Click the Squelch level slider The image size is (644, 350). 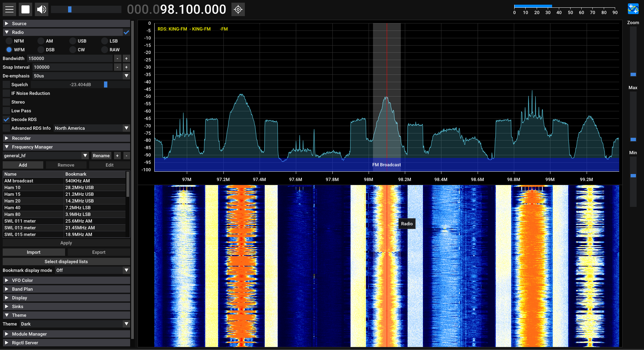click(x=80, y=84)
